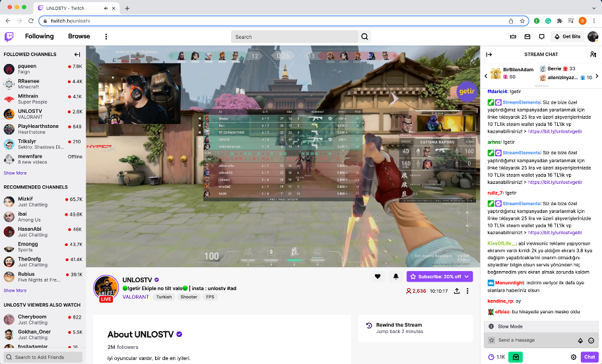The image size is (602, 364).
Task: Open PlayHearthstone channel
Action: click(x=43, y=129)
